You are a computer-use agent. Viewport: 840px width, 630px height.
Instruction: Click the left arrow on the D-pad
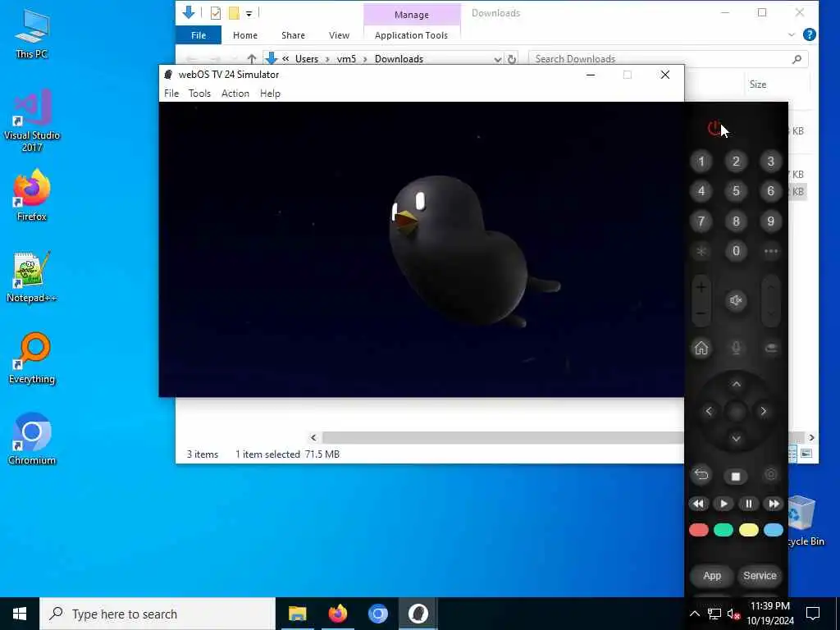(709, 411)
